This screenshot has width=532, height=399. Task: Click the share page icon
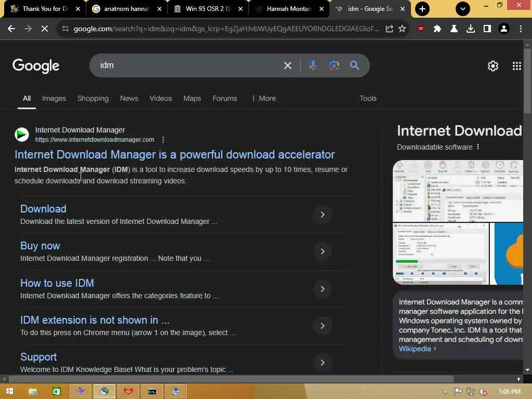point(389,29)
